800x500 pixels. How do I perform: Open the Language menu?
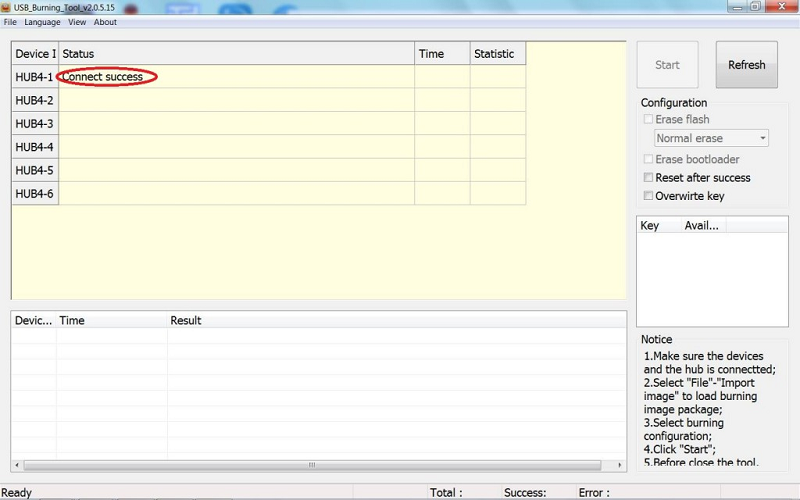42,22
